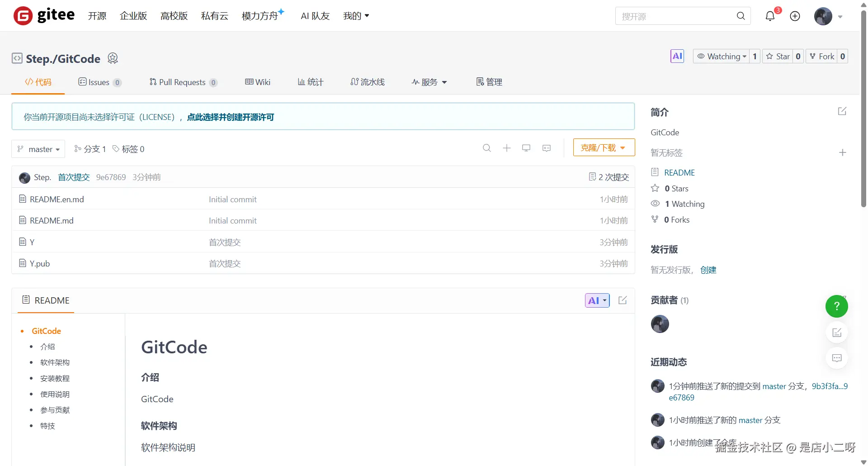
Task: Open the 首次提交 latest commit link
Action: click(x=74, y=177)
